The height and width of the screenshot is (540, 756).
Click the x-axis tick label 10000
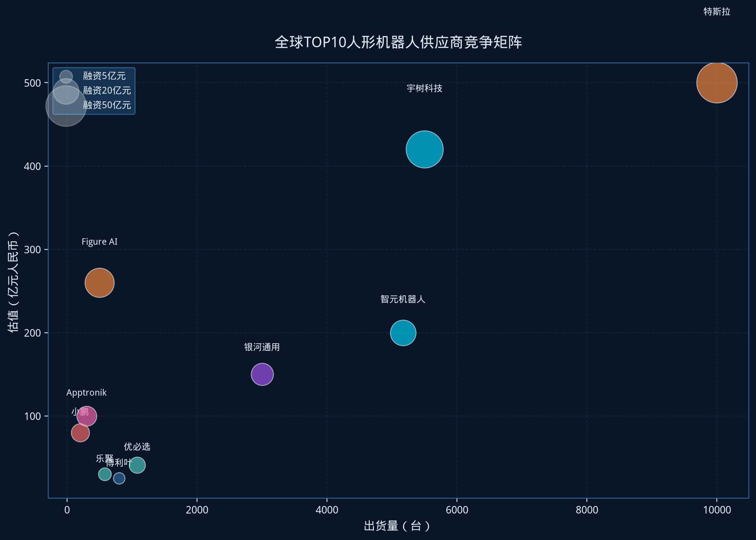[717, 510]
